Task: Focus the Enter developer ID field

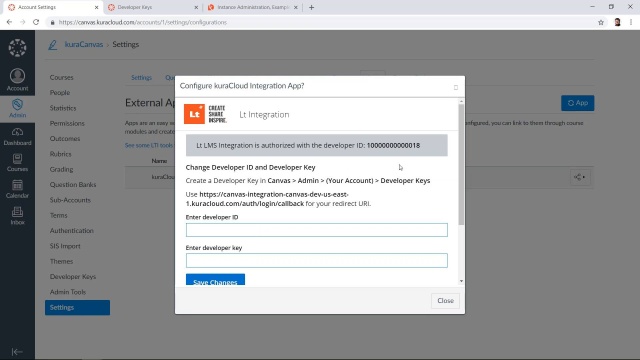Action: tap(317, 230)
